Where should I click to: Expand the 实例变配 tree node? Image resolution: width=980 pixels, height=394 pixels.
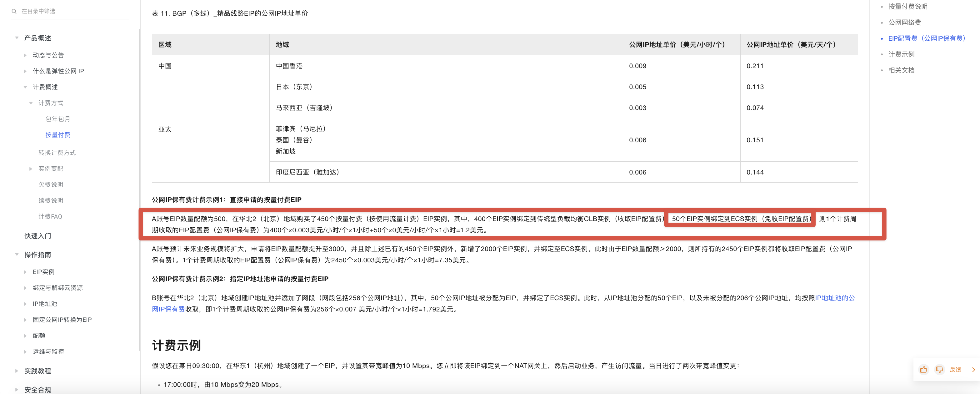point(31,169)
